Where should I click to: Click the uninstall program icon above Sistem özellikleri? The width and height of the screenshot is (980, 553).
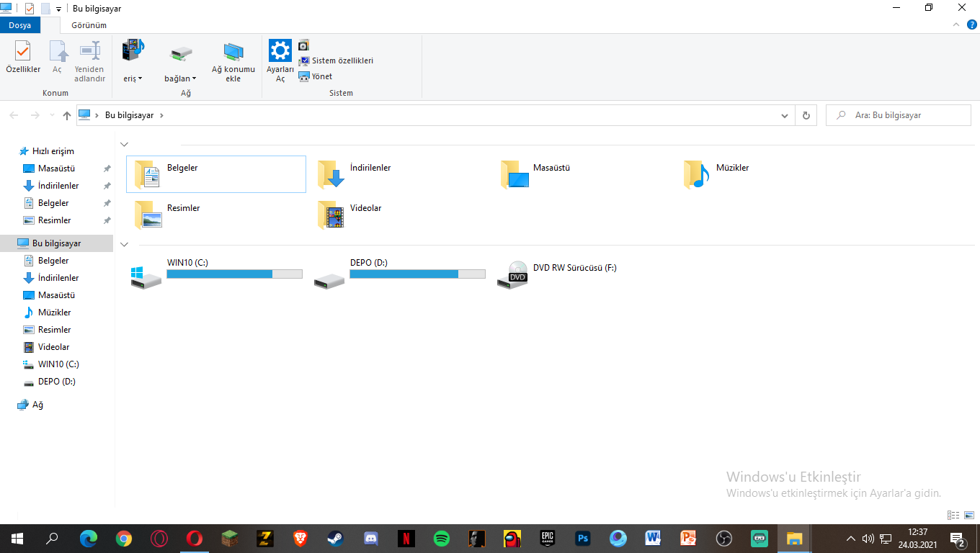click(303, 45)
